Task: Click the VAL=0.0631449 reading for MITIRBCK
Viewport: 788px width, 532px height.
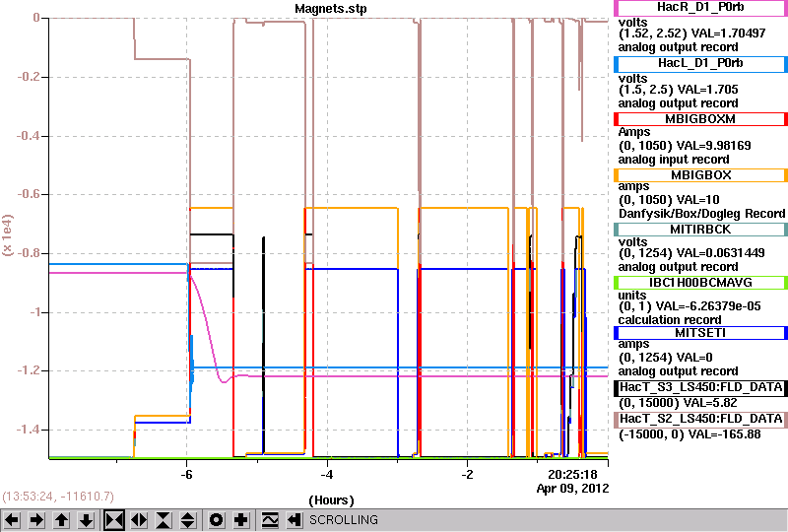Action: 721,253
